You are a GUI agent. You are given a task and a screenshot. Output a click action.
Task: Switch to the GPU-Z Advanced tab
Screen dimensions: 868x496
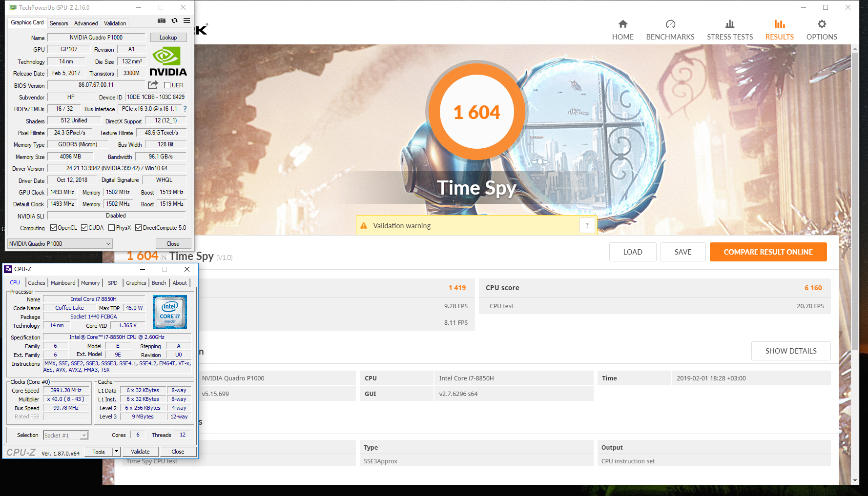(86, 23)
